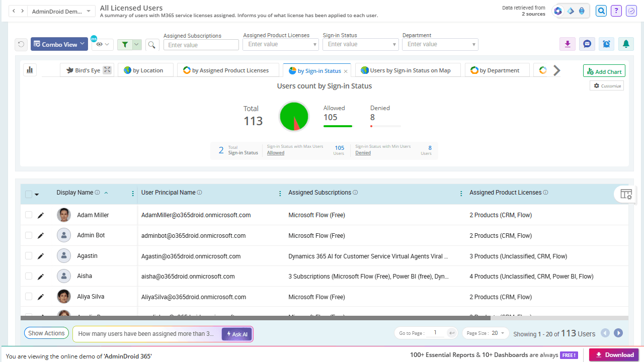Viewport: 644px width, 362px height.
Task: Click the Add Chart button
Action: click(604, 71)
